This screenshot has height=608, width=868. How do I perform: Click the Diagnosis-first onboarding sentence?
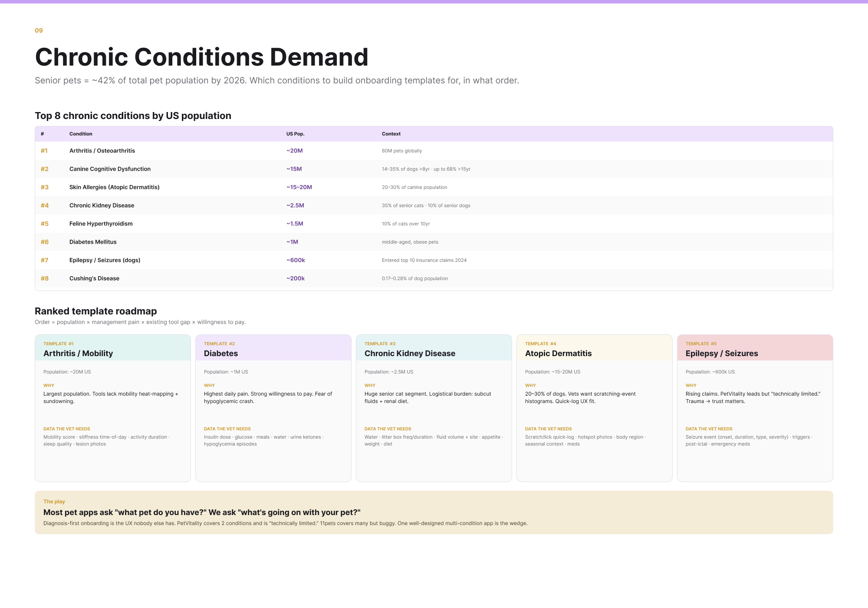pyautogui.click(x=286, y=523)
